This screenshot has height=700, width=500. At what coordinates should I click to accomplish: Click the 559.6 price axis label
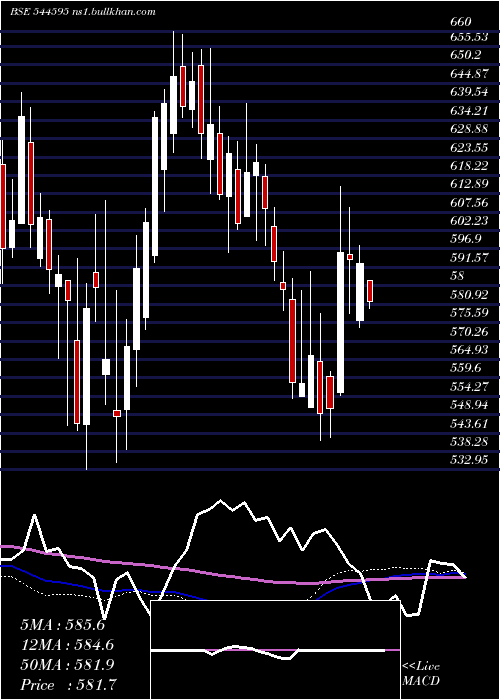(466, 368)
